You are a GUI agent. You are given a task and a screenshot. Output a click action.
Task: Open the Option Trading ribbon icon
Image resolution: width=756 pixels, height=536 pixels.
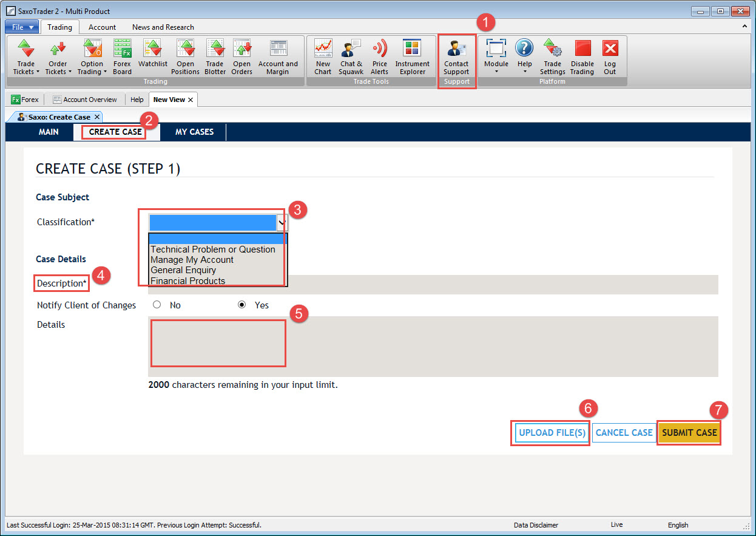click(92, 57)
